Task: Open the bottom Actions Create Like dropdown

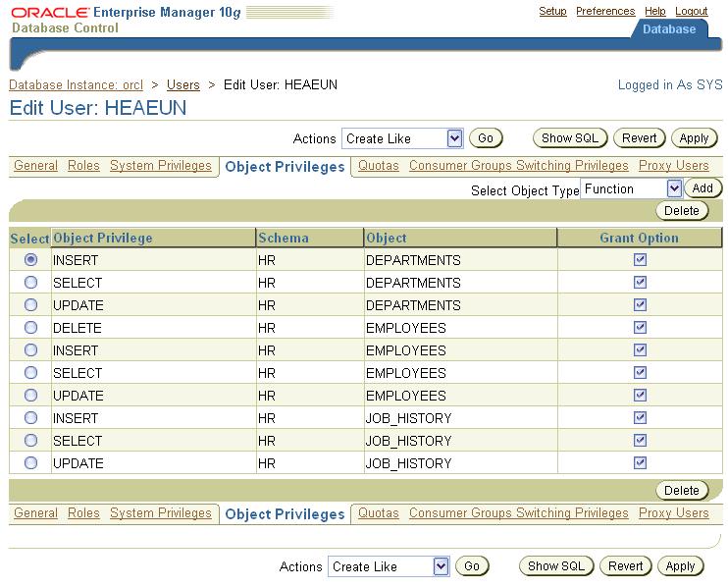Action: coord(389,566)
